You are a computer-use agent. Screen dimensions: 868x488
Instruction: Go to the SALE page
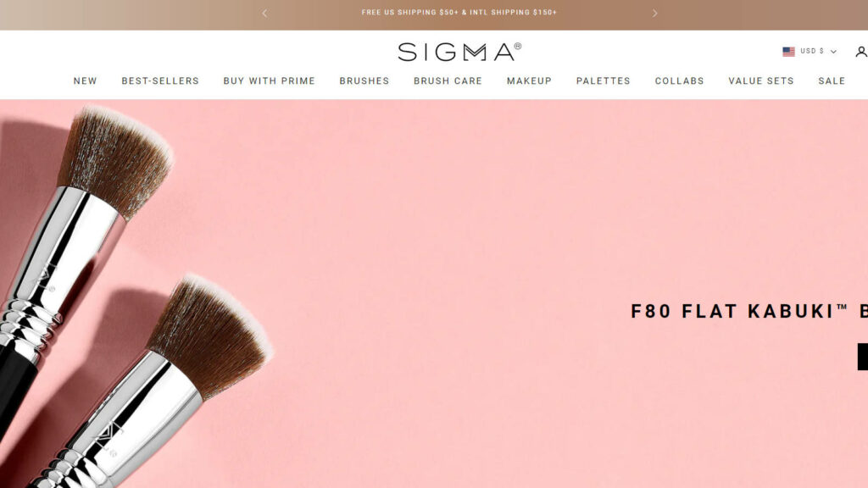pos(832,80)
